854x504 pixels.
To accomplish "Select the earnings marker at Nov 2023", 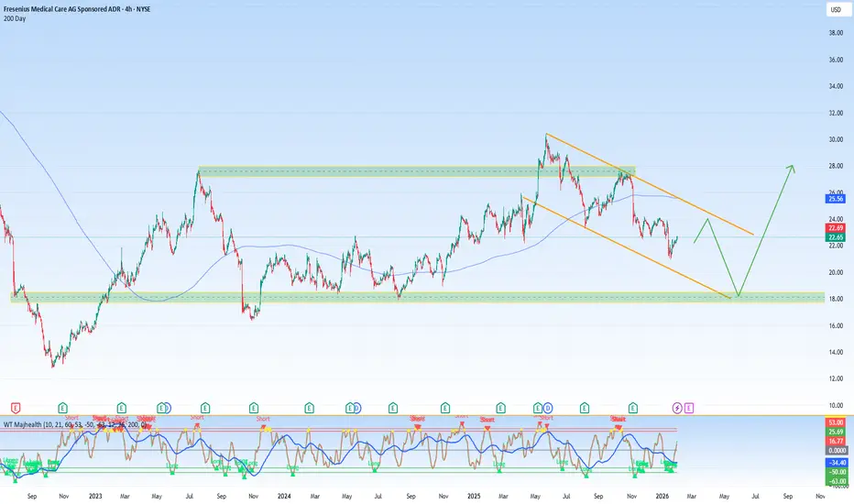I will coord(254,408).
